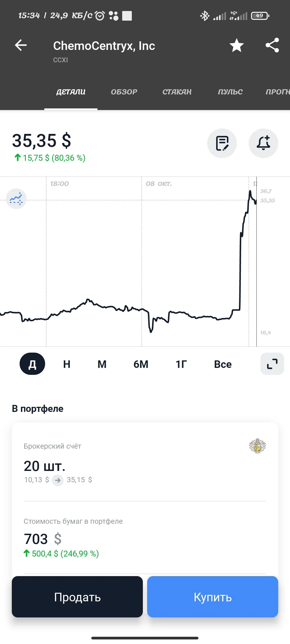Switch to the ОБЗОР tab
The width and height of the screenshot is (290, 644).
click(x=124, y=92)
